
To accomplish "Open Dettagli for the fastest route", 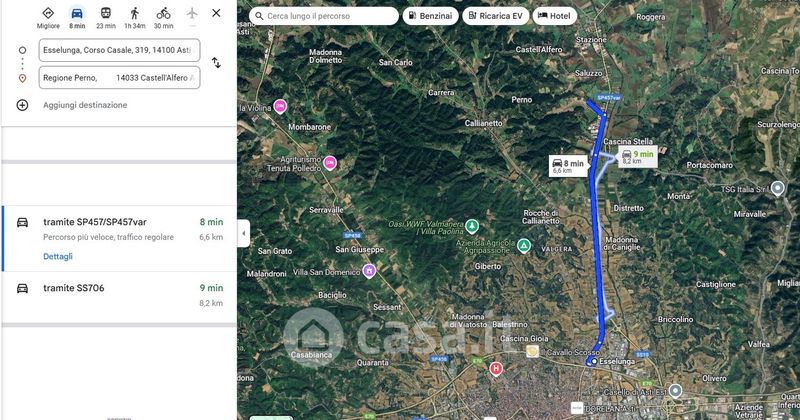I will [x=58, y=256].
